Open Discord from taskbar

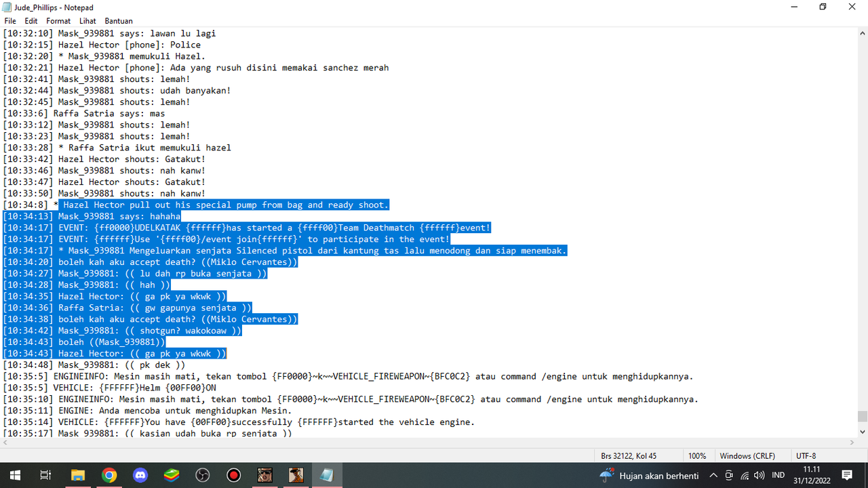[140, 475]
